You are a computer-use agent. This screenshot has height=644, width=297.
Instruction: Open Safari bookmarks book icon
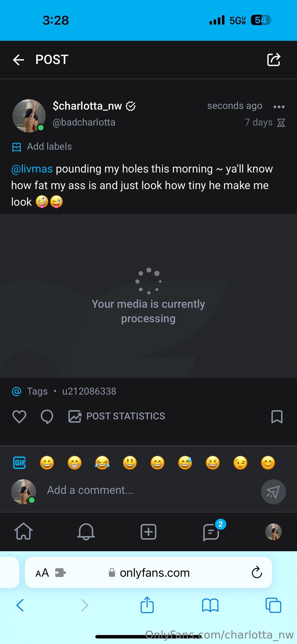210,605
